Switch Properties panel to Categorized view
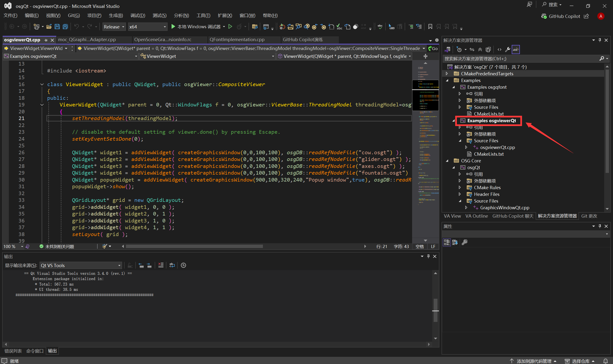Image resolution: width=613 pixels, height=364 pixels. (x=447, y=242)
